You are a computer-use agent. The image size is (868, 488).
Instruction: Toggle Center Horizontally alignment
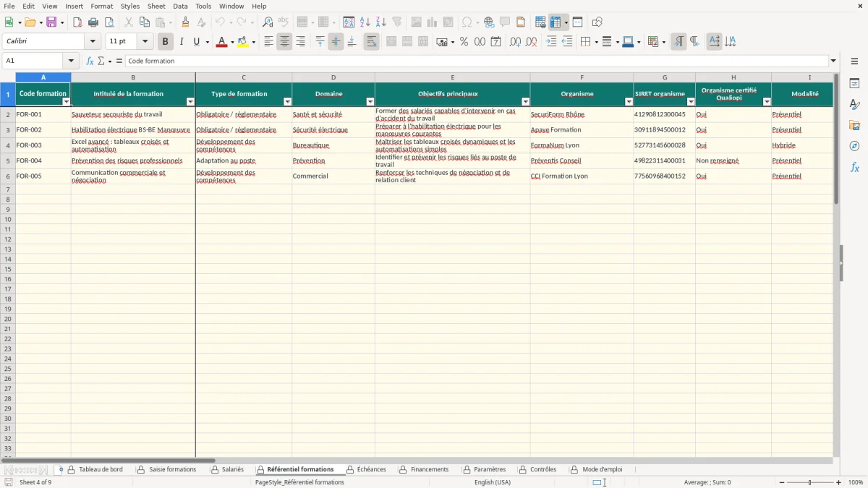click(x=284, y=42)
